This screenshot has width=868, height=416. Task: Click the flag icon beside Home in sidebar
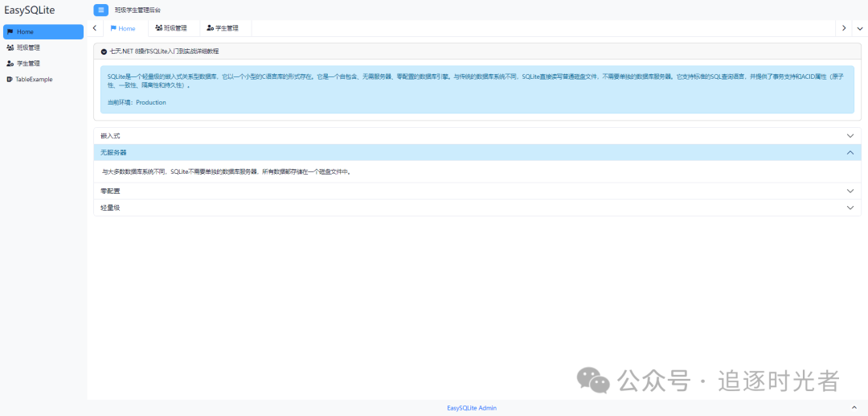click(x=10, y=32)
